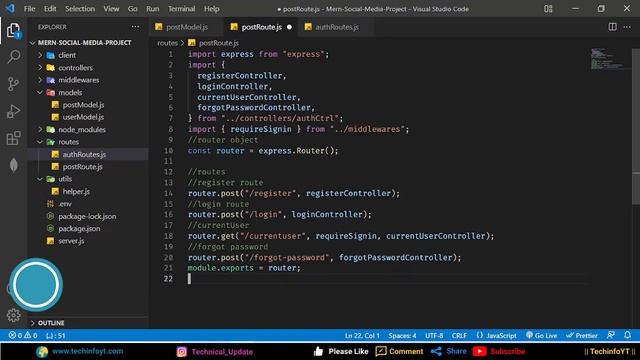Open the Help menu
Viewport: 640px width, 360px height.
(x=211, y=9)
